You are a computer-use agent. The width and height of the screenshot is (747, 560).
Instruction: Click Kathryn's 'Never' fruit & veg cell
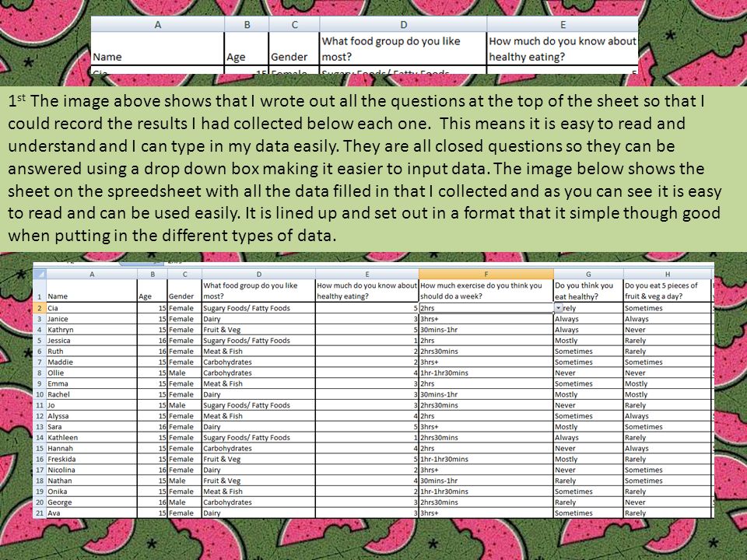pyautogui.click(x=668, y=330)
